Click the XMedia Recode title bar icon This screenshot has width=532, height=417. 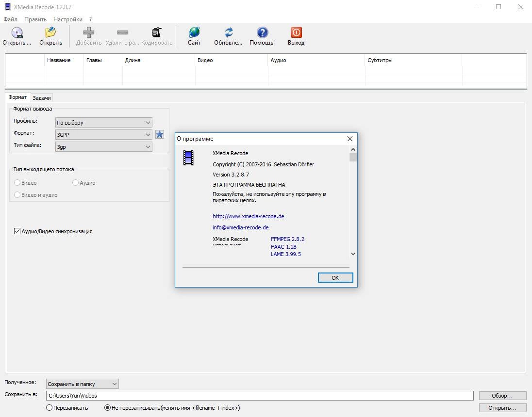[x=7, y=7]
